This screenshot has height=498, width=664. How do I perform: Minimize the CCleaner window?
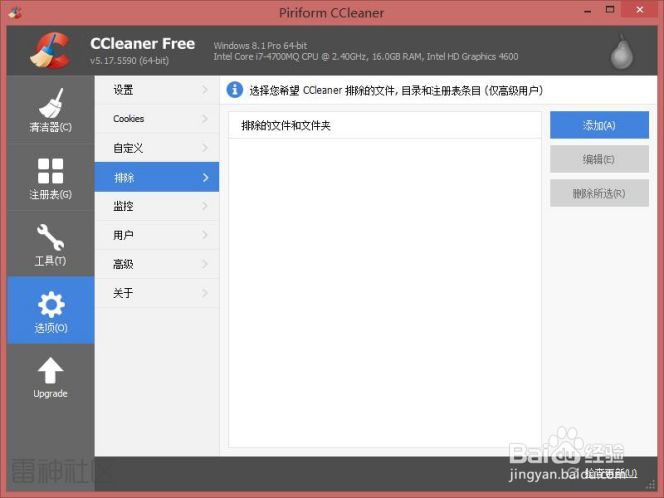click(x=587, y=11)
